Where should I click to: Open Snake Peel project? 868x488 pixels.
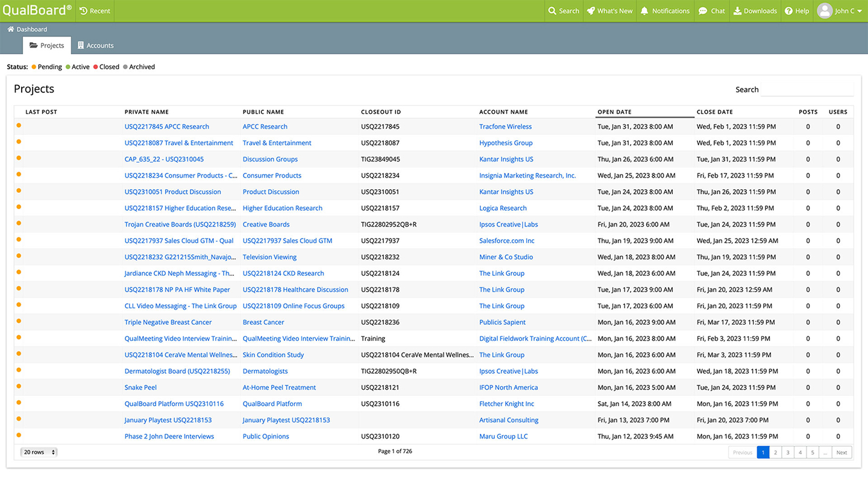pyautogui.click(x=140, y=387)
